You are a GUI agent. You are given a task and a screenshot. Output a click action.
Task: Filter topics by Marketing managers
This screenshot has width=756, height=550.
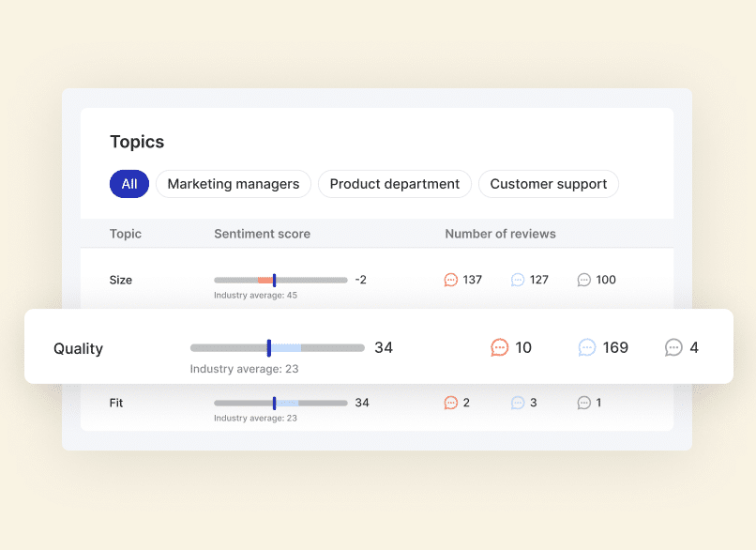(234, 184)
